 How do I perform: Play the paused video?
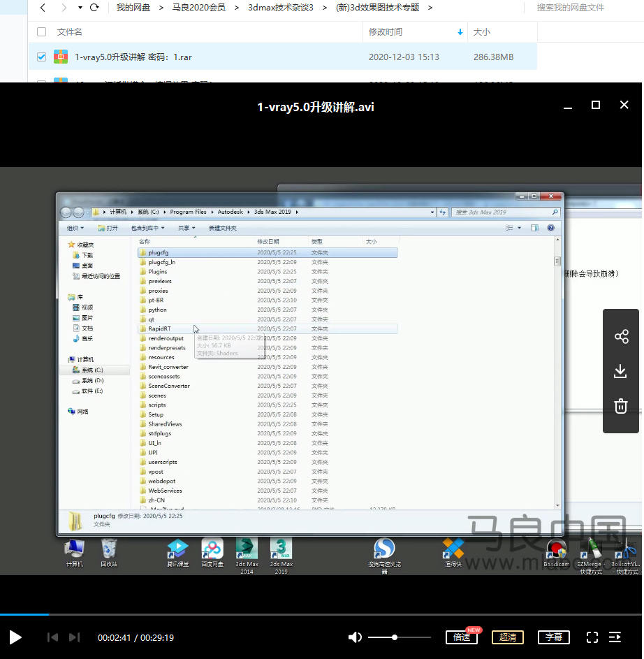[x=15, y=637]
